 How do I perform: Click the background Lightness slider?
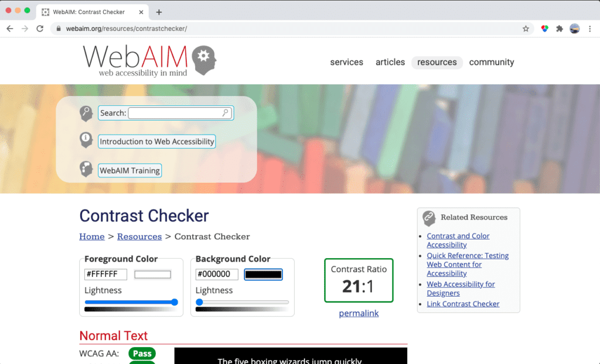pos(242,302)
